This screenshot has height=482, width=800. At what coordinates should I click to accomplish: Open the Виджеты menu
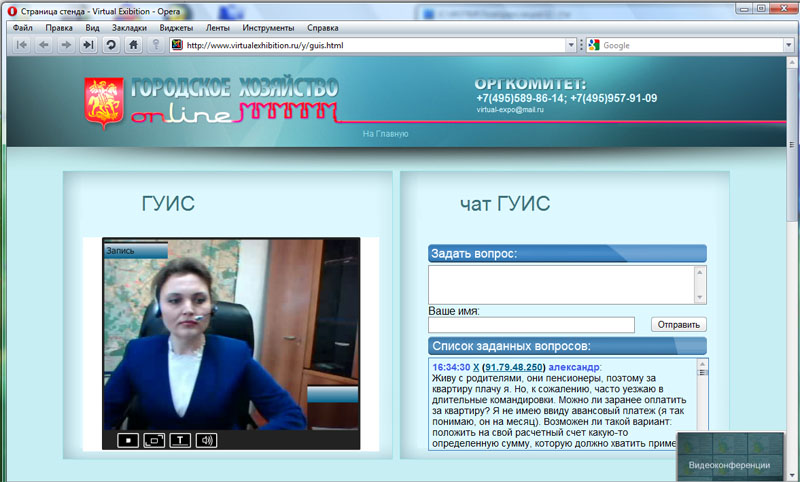(176, 28)
